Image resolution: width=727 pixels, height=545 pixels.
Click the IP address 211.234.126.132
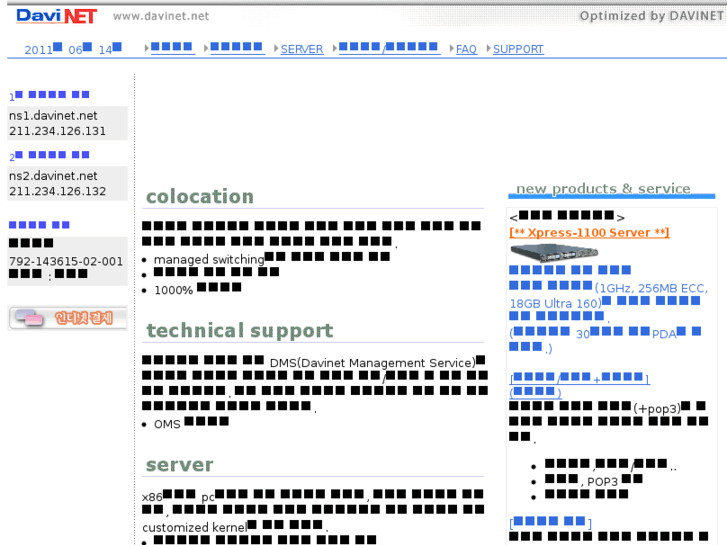pyautogui.click(x=57, y=191)
